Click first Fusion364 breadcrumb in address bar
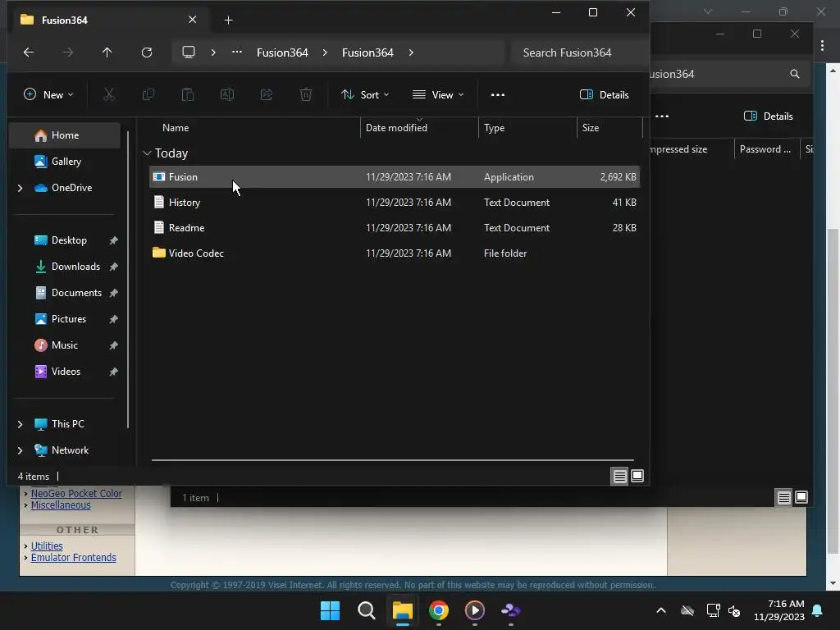 point(282,52)
